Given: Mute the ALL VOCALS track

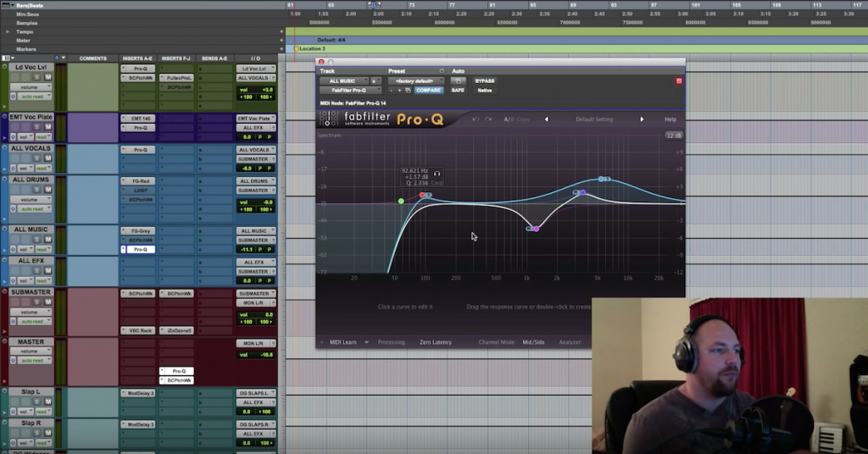Looking at the screenshot, I should coord(47,158).
